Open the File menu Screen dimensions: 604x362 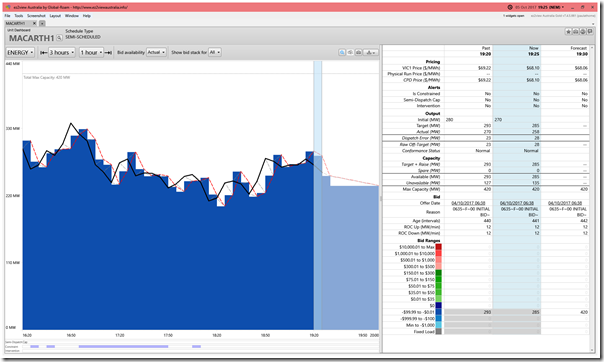[x=7, y=16]
